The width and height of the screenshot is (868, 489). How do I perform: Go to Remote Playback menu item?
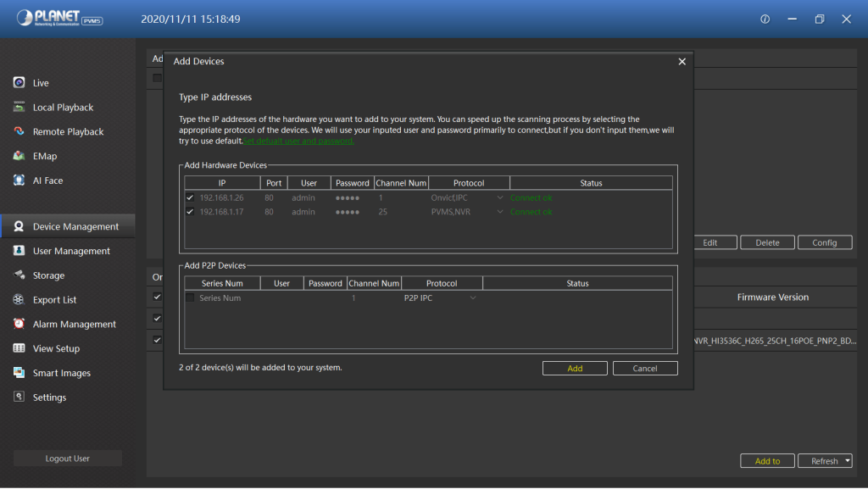pos(68,131)
